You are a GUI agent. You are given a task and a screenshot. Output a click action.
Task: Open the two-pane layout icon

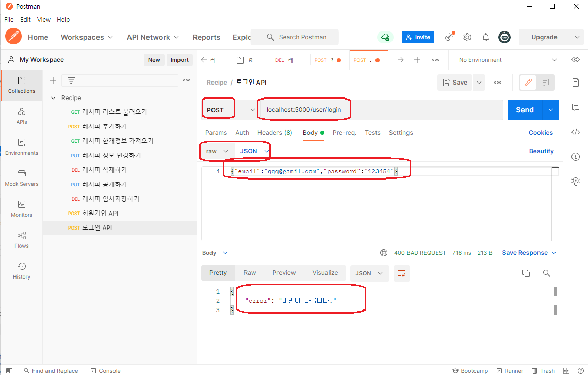566,371
